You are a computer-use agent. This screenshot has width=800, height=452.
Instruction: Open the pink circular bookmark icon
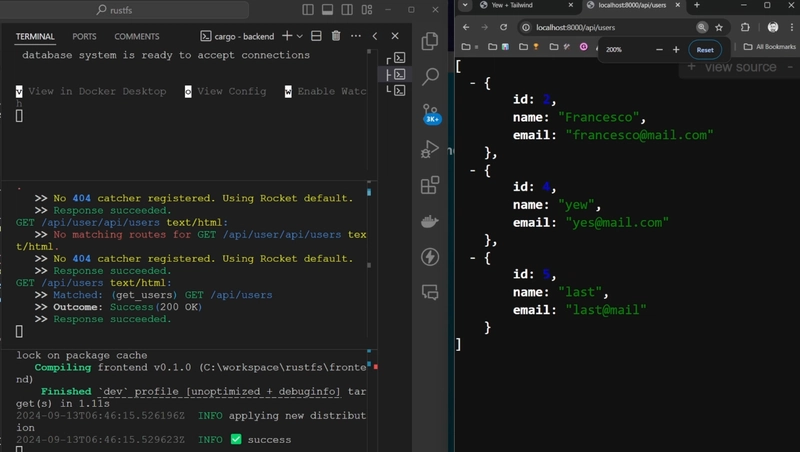click(584, 47)
